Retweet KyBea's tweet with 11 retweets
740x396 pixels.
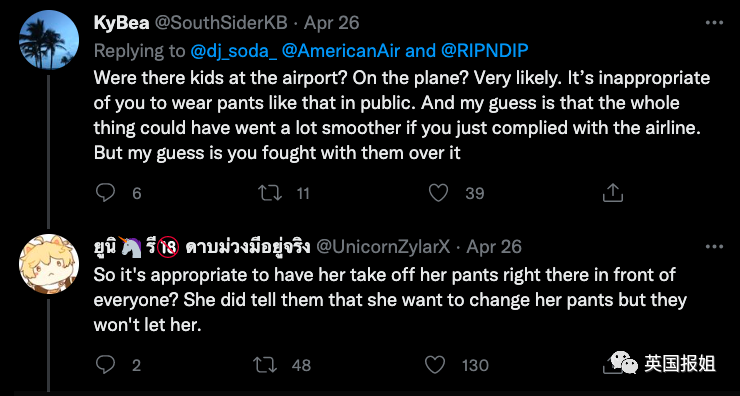point(270,193)
